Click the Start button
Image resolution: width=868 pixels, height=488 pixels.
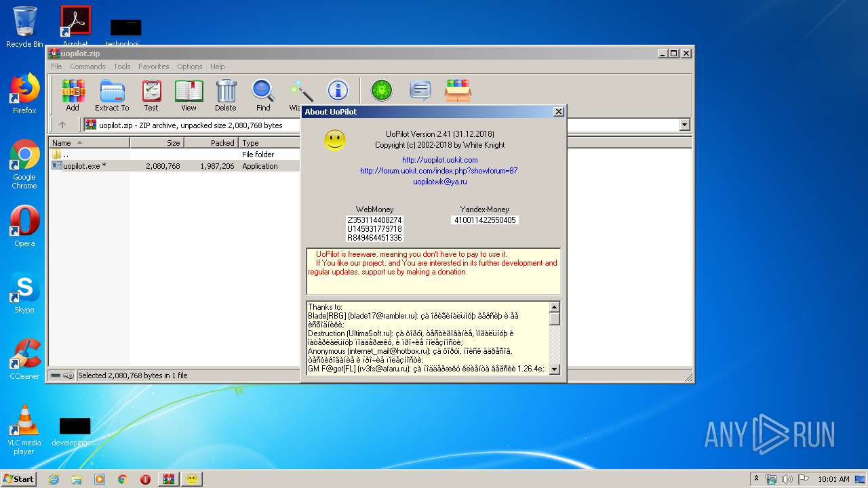[19, 479]
